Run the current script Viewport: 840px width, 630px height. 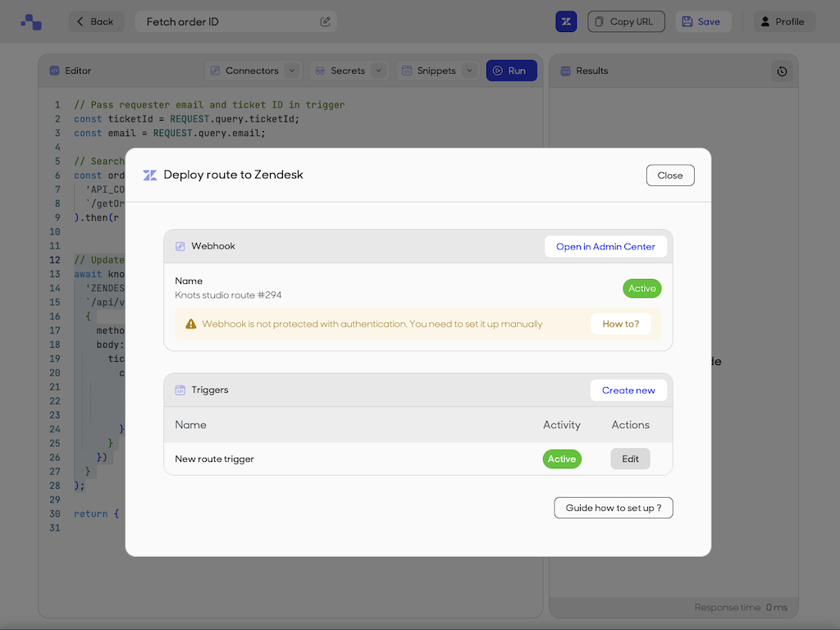point(511,71)
